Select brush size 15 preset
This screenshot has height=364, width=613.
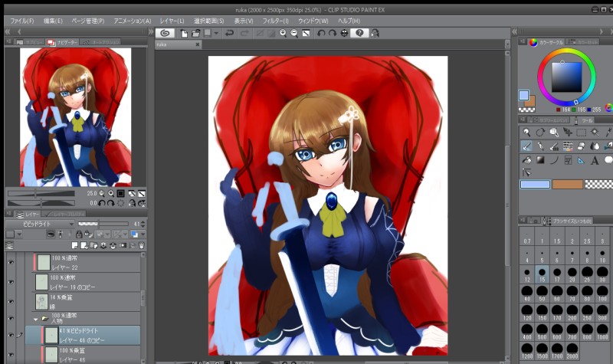click(542, 274)
